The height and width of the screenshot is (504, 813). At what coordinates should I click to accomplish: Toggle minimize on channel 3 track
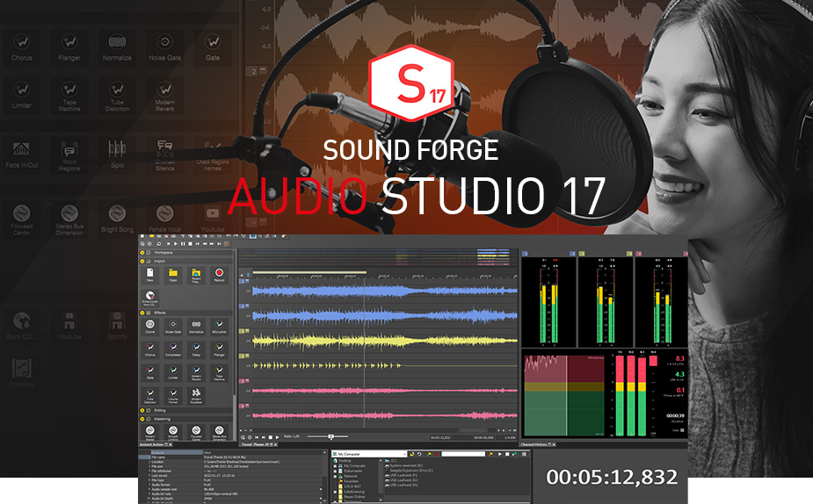click(x=247, y=331)
